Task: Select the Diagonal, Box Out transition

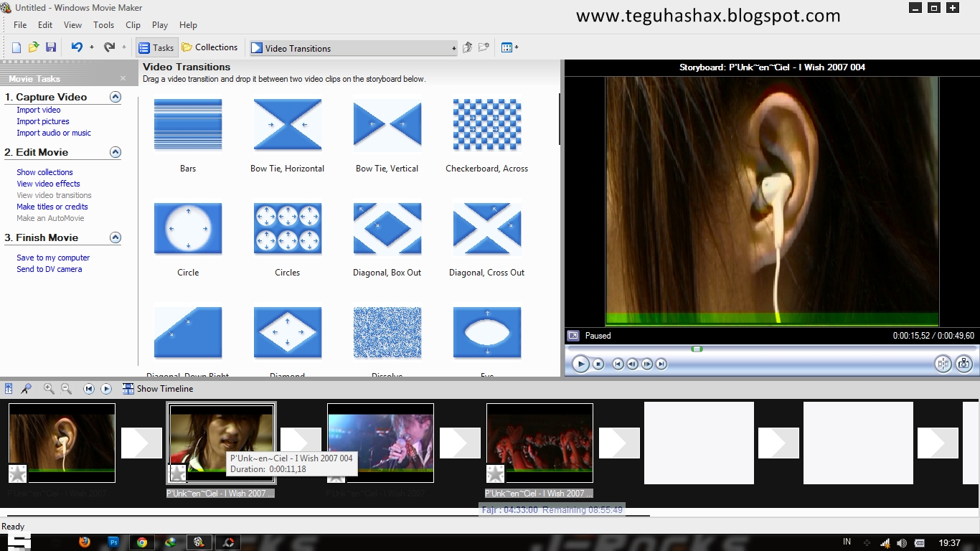Action: (387, 229)
